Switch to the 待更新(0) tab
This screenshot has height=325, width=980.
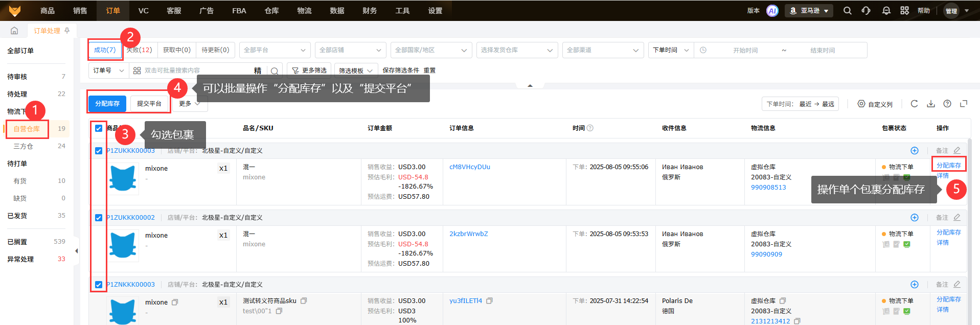(215, 50)
